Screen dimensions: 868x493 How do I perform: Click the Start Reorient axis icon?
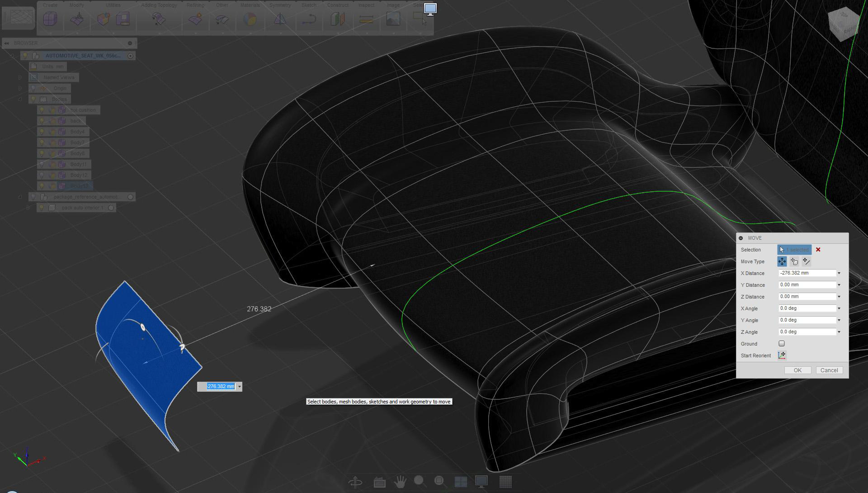pos(782,356)
